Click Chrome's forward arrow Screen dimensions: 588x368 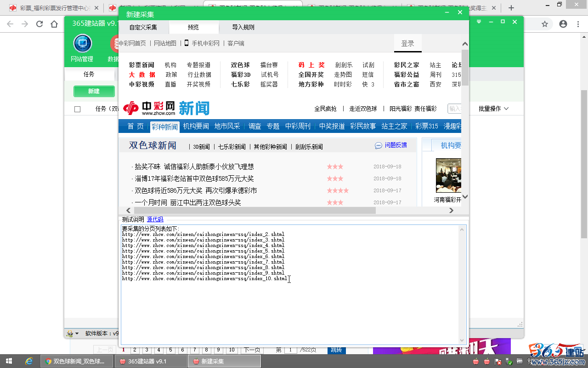pos(25,24)
